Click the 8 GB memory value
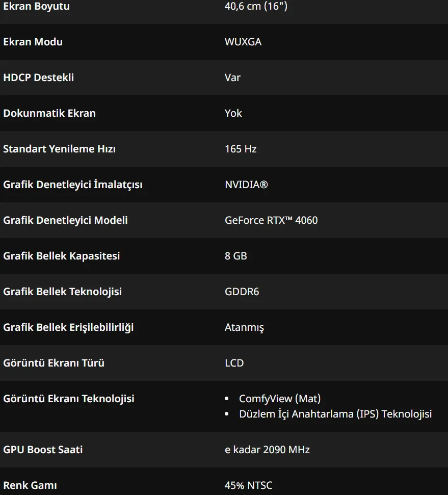The image size is (448, 495). point(236,256)
